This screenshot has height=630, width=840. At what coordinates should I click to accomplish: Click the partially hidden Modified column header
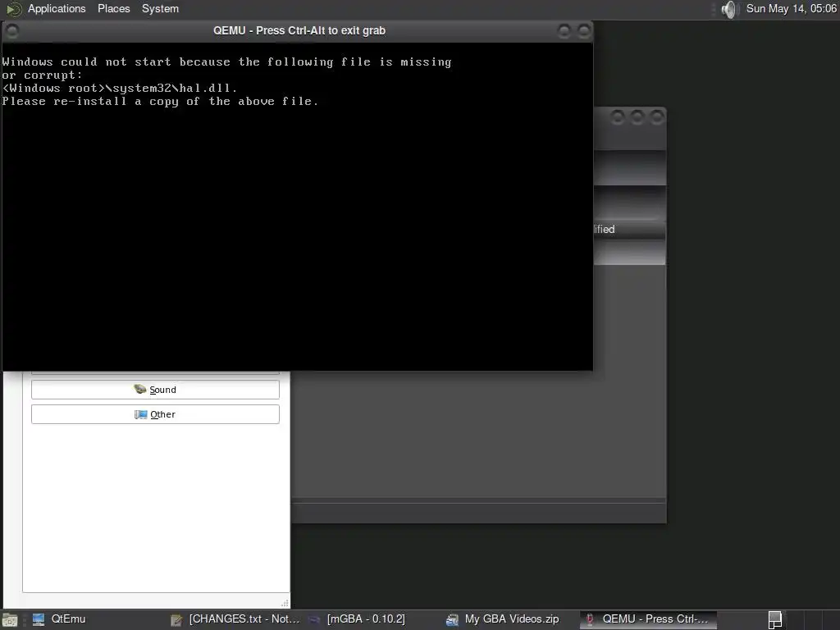[630, 230]
